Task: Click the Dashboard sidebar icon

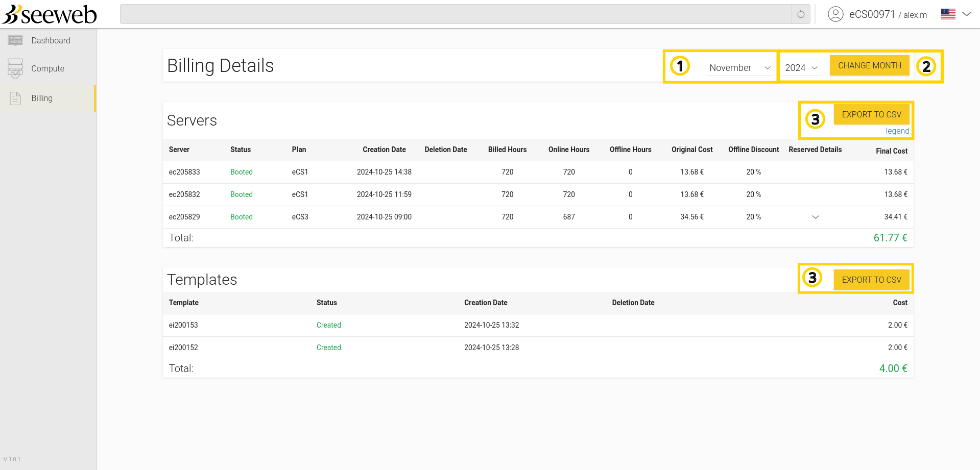Action: [x=15, y=40]
